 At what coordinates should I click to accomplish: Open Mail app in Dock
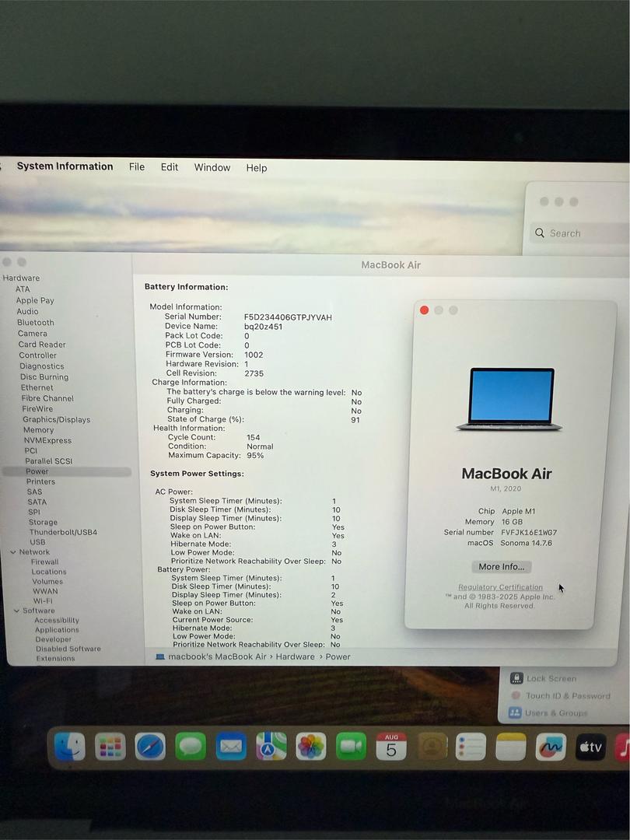[231, 746]
